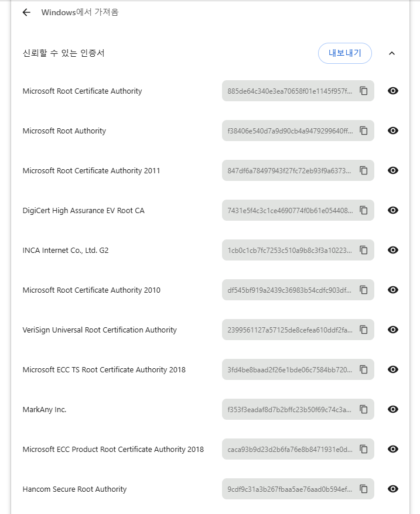View INCA Internet Co., Ltd. G2 eye icon
420x514 pixels.
393,250
